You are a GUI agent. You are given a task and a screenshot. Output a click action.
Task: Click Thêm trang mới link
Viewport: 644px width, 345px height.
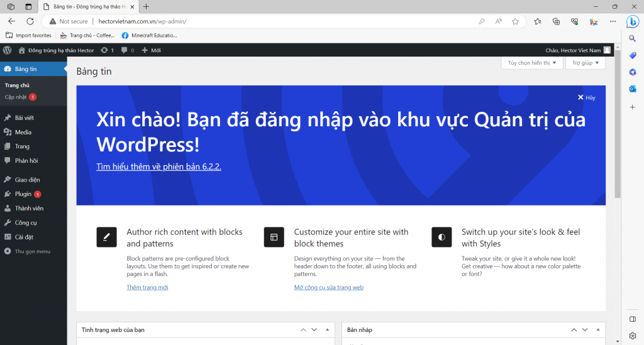point(147,288)
